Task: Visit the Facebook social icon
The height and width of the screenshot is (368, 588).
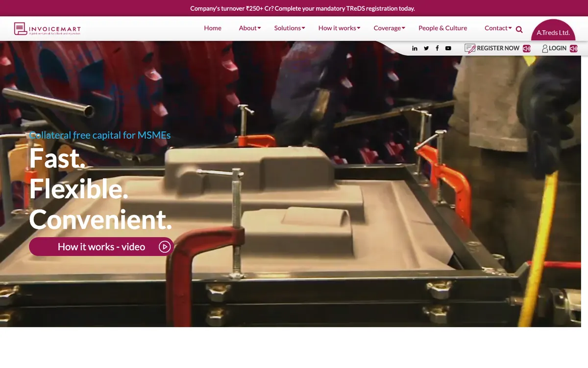Action: (437, 48)
